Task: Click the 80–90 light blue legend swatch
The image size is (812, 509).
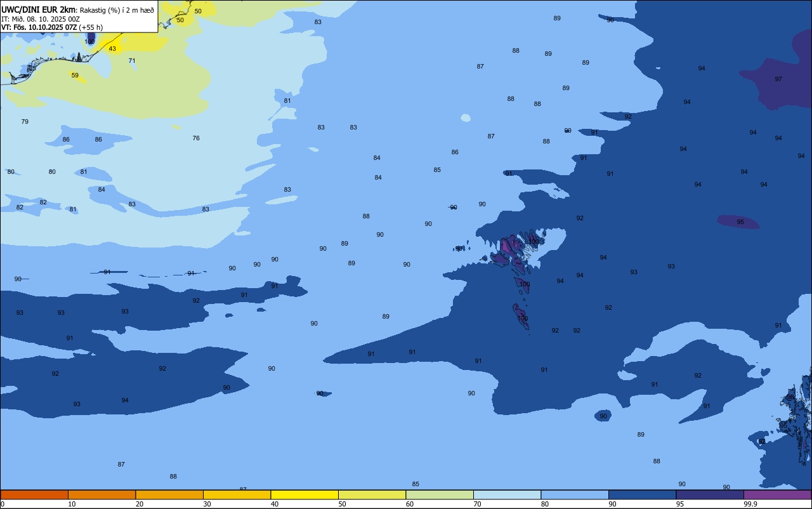Action: click(575, 494)
